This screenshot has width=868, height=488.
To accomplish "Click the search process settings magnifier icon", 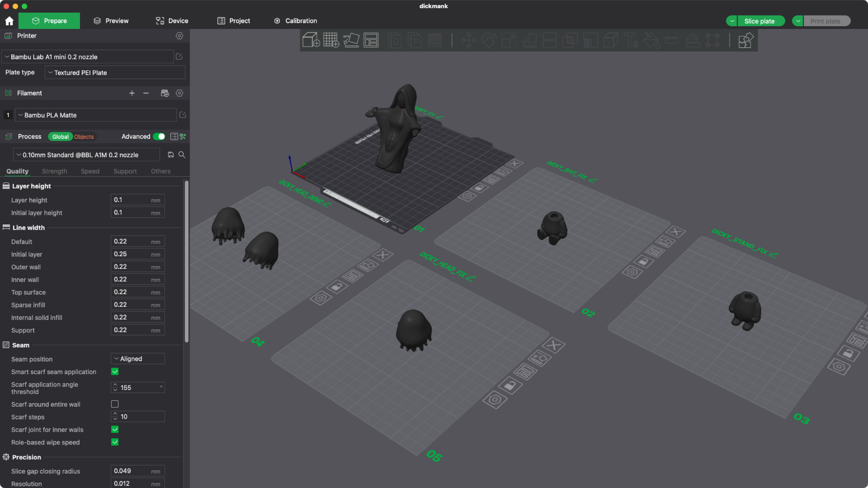I will pos(182,155).
